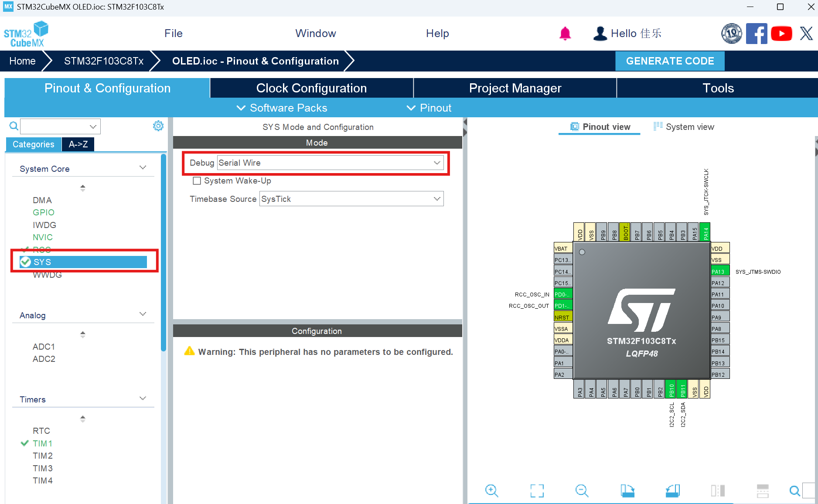
Task: Open the categories settings gear icon
Action: point(158,126)
